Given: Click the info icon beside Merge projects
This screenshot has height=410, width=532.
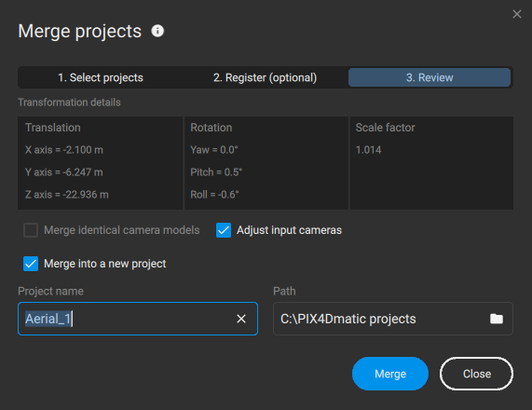Looking at the screenshot, I should 157,31.
